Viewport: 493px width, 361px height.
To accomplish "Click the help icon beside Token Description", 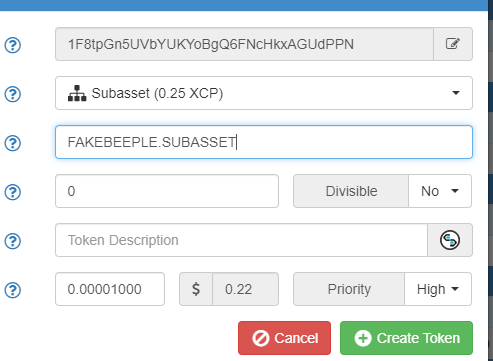I will tap(13, 241).
